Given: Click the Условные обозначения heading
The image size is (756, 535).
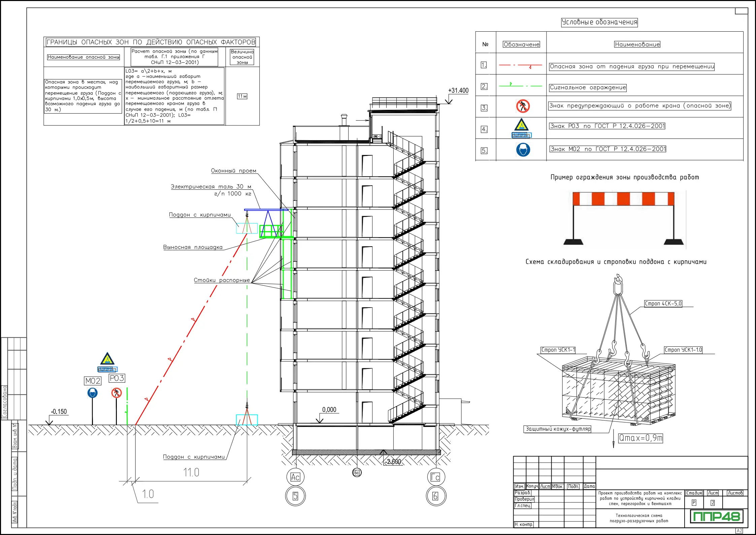Looking at the screenshot, I should (x=599, y=22).
